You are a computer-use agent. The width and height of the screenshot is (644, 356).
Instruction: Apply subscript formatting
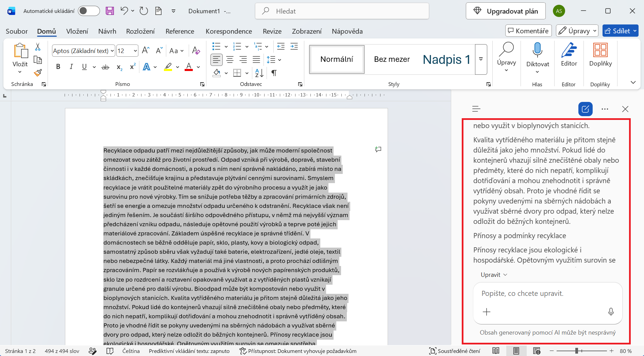[119, 67]
